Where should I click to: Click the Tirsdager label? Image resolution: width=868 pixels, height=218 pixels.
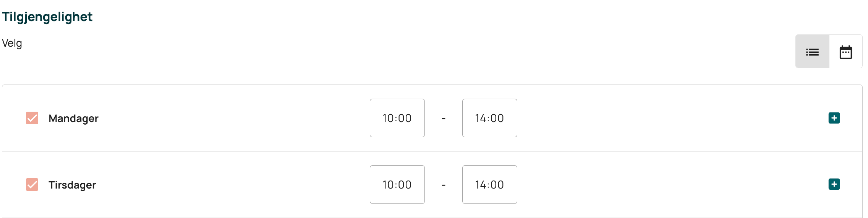tap(72, 185)
